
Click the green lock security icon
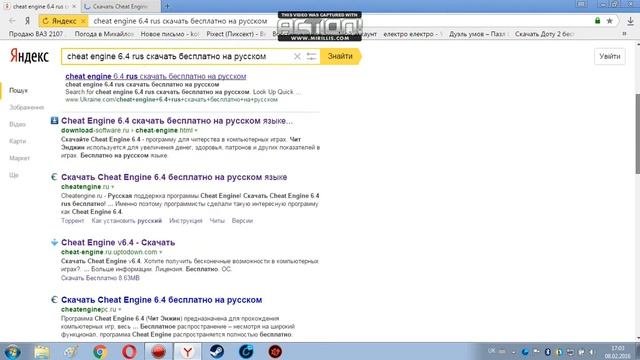(598, 21)
